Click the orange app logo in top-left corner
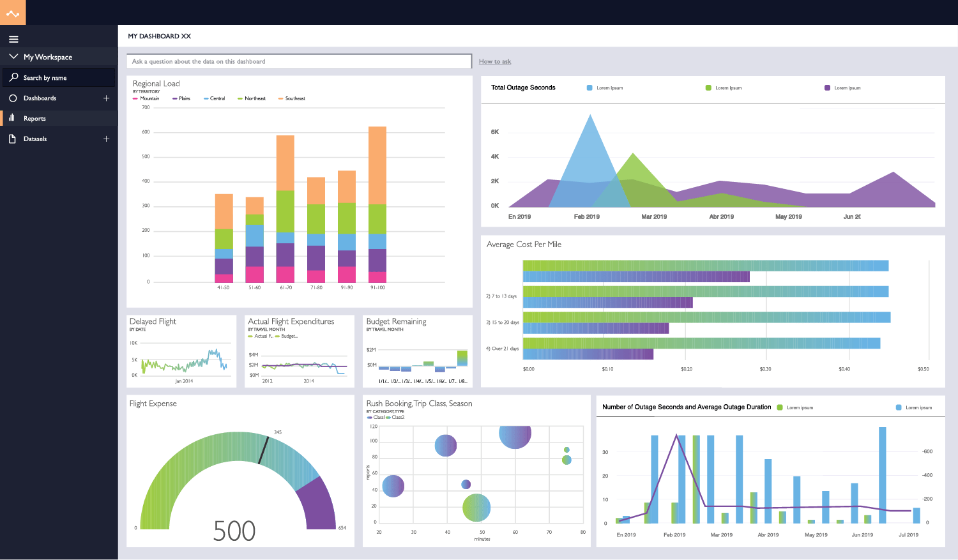 (12, 12)
